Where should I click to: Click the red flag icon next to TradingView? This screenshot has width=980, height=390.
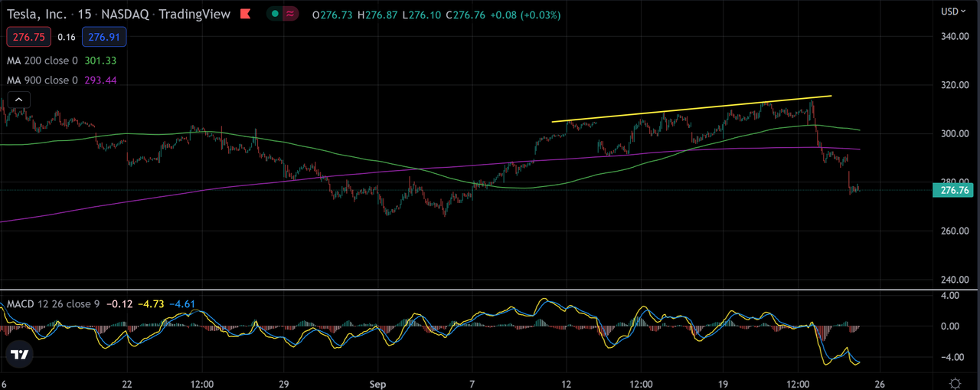[246, 14]
